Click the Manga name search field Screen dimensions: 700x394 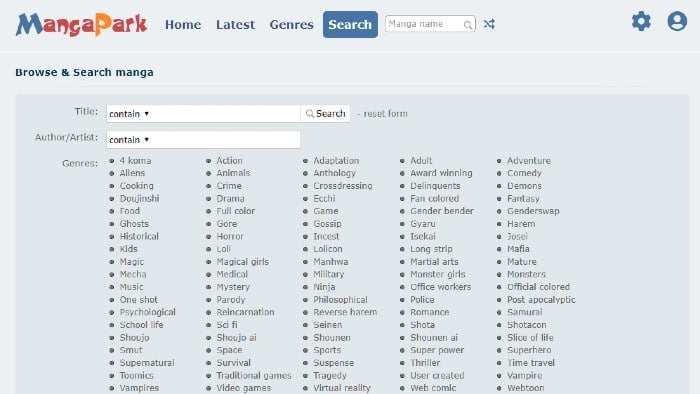click(425, 24)
